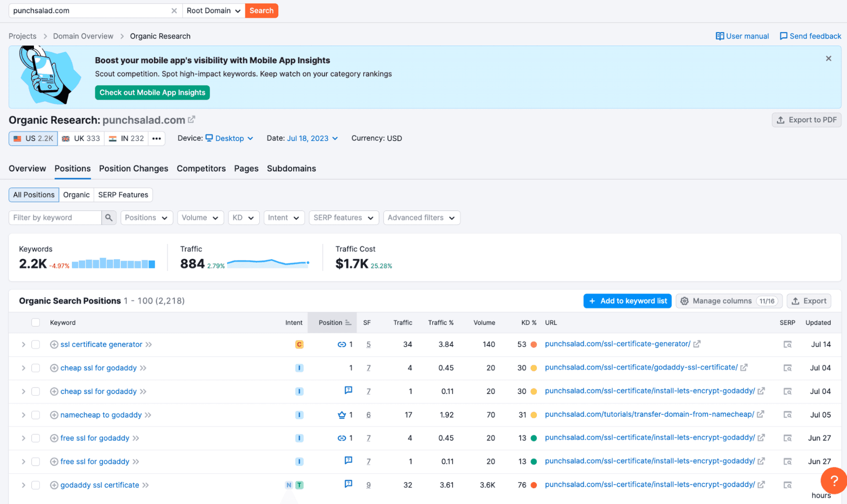Expand the godaddy ssl certificate row
Viewport: 847px width, 504px height.
pos(23,485)
